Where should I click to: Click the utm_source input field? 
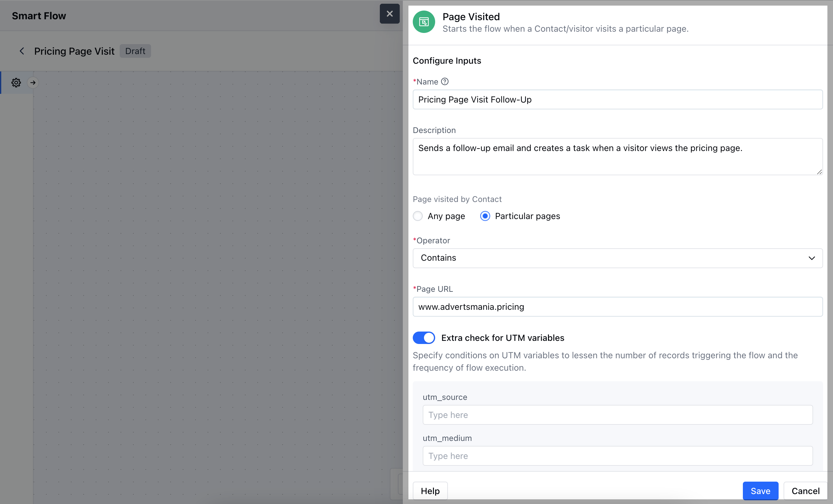(x=618, y=415)
